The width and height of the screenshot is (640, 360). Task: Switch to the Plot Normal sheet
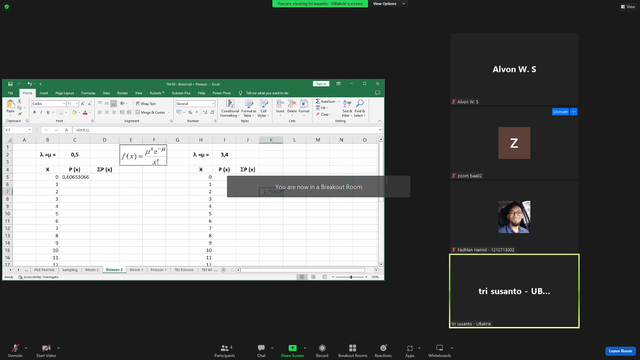tap(44, 270)
